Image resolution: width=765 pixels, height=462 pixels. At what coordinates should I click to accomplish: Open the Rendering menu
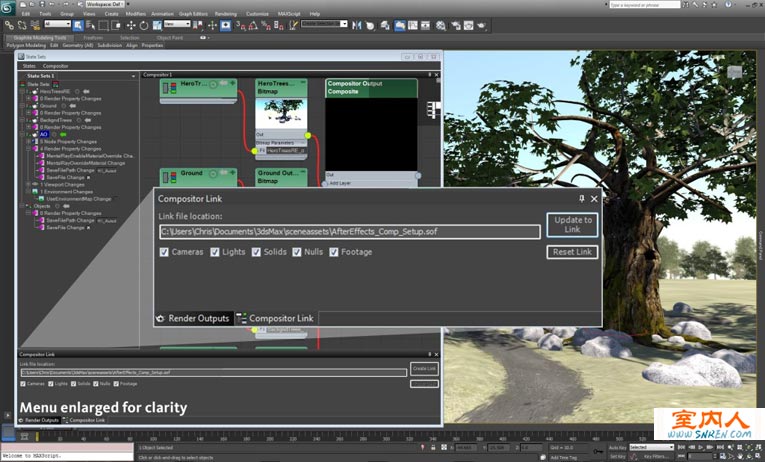(x=226, y=14)
